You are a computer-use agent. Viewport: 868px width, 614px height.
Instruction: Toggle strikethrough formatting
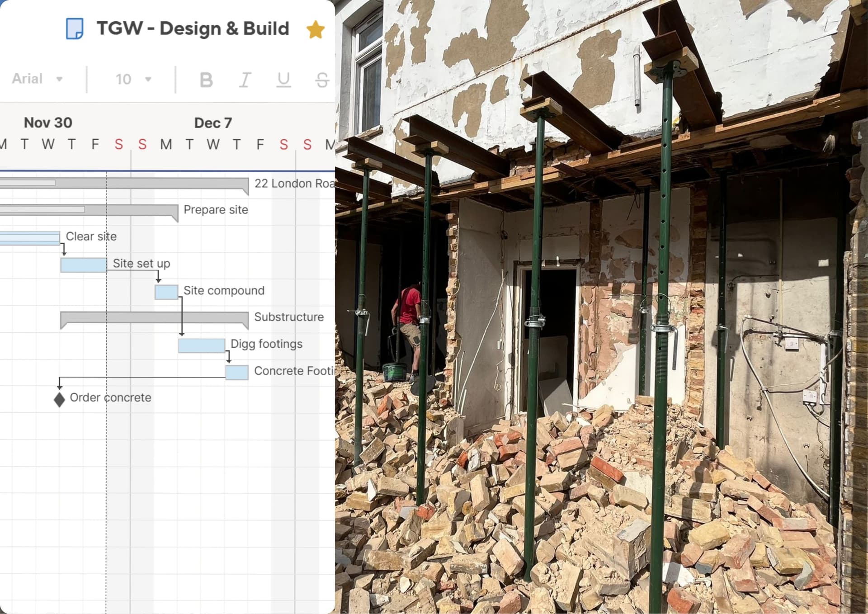(x=322, y=80)
